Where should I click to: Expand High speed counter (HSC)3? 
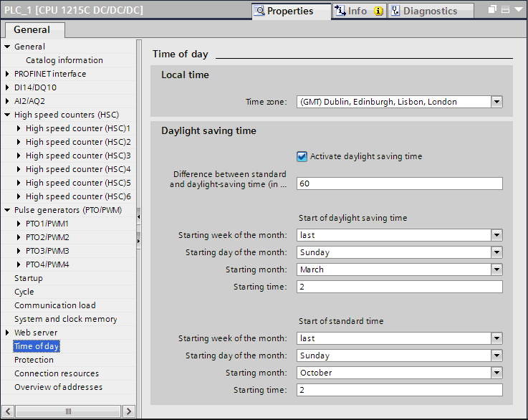click(x=19, y=156)
